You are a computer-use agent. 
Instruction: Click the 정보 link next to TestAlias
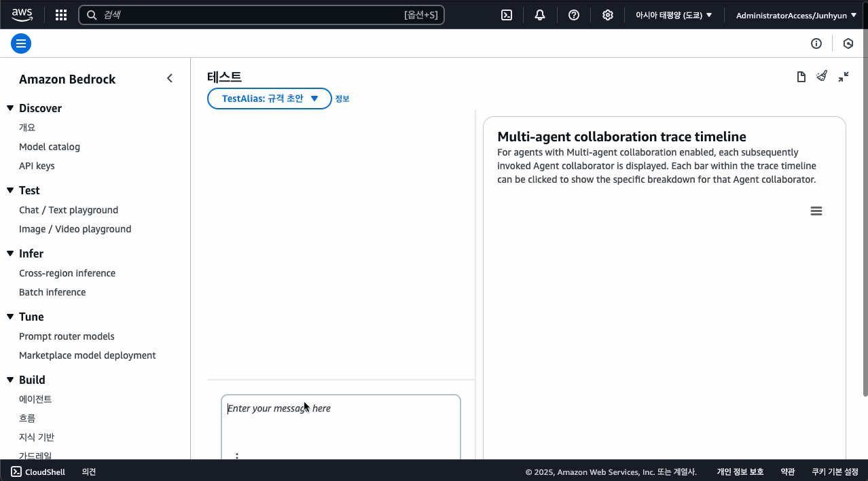coord(342,99)
